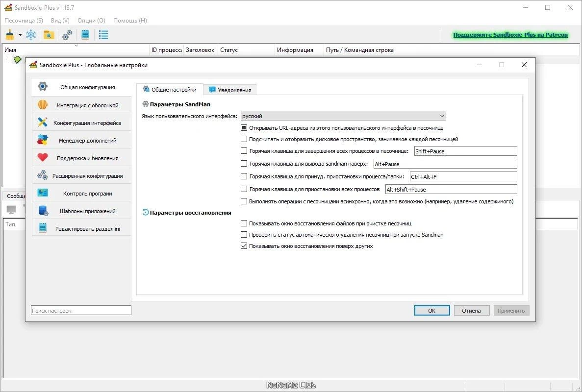Enable hotkey for suspending all processes
This screenshot has height=392, width=582.
244,189
